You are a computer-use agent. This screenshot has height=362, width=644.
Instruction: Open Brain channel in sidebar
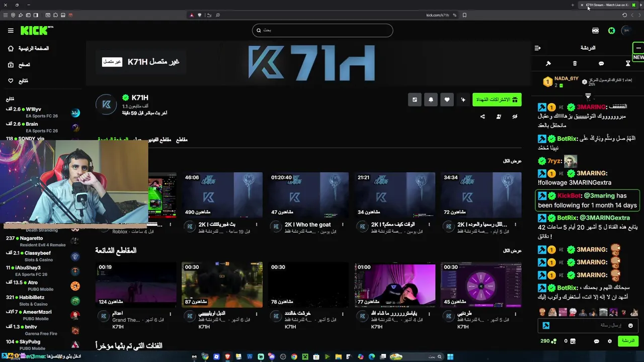point(43,127)
